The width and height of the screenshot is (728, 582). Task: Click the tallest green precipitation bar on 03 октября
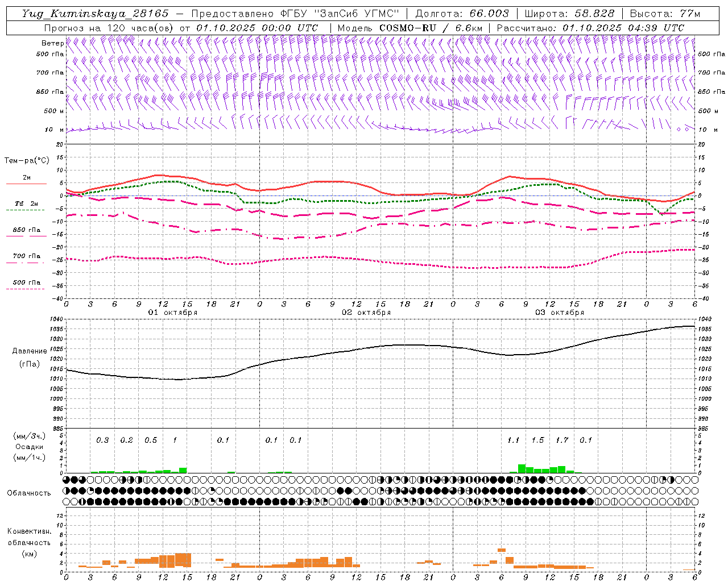coord(522,469)
